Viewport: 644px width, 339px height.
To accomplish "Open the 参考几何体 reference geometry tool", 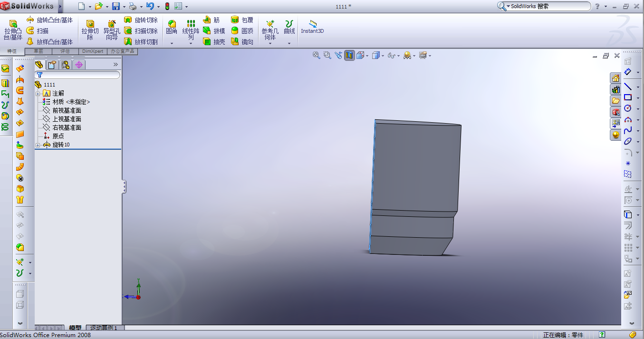I will click(270, 30).
